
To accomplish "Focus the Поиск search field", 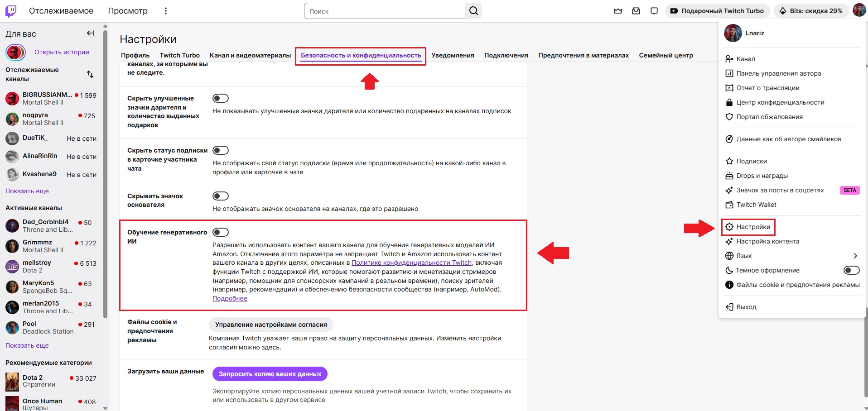I will (385, 11).
